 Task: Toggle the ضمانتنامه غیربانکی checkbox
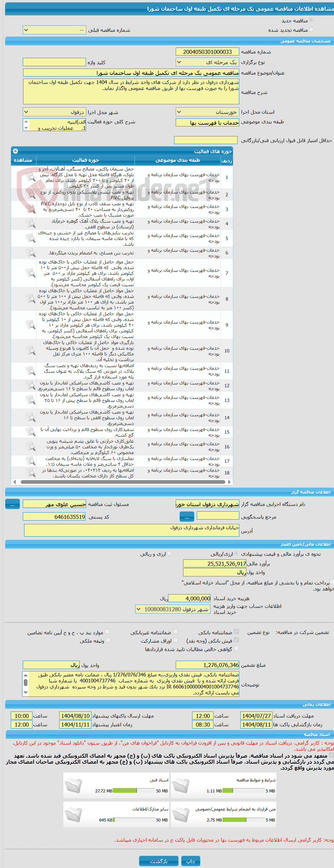175,632
